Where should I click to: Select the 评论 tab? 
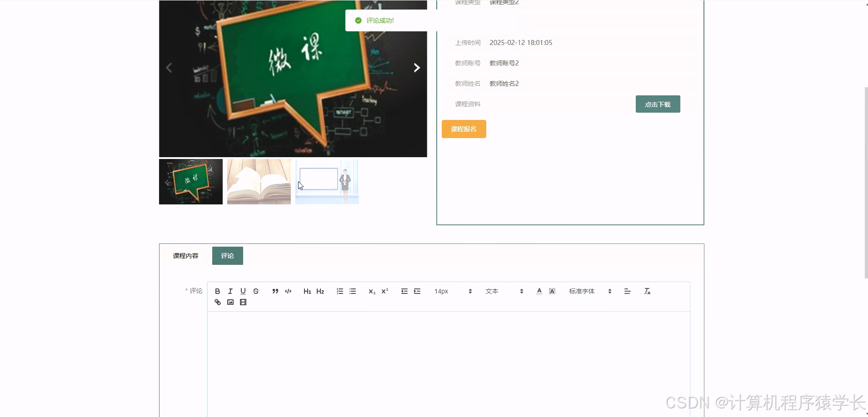click(227, 255)
